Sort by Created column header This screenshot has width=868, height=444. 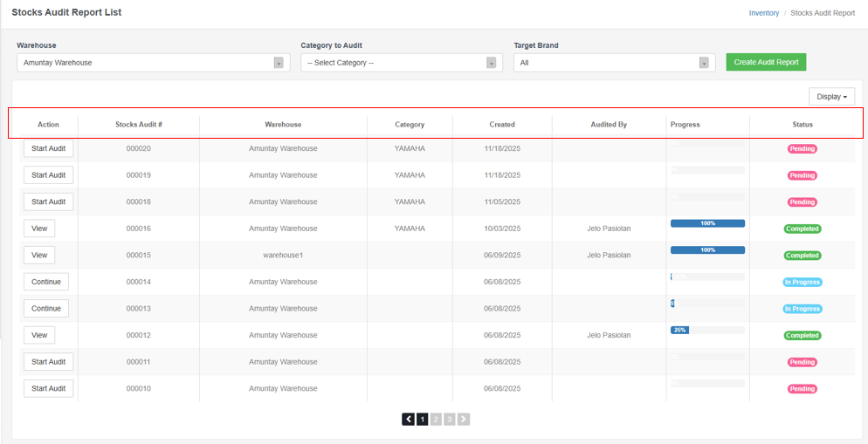[x=502, y=125]
